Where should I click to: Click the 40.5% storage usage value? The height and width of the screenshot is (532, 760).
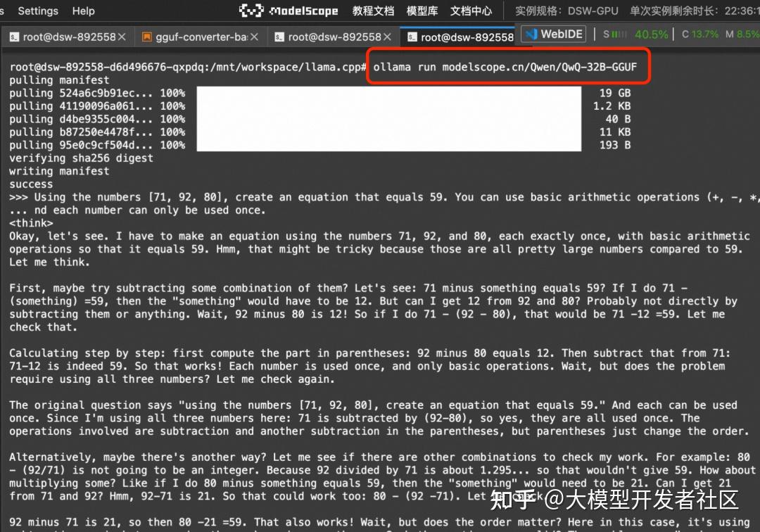[652, 34]
